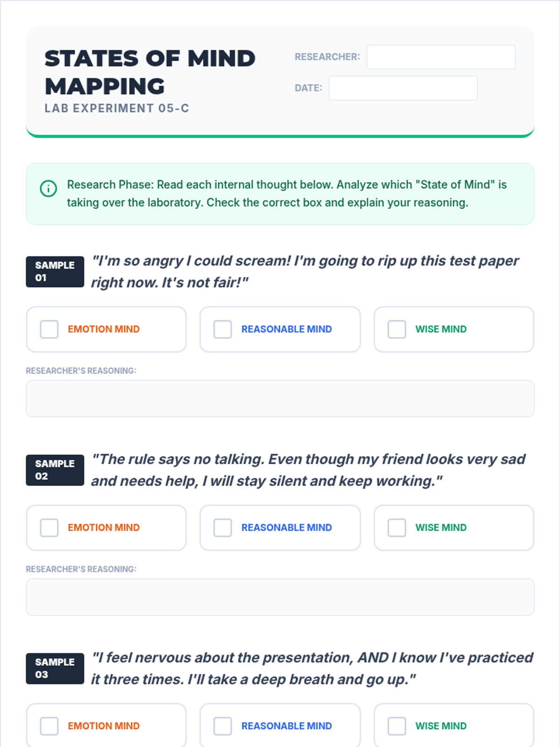Click the Sample 01 badge
560x747 pixels.
click(x=55, y=271)
